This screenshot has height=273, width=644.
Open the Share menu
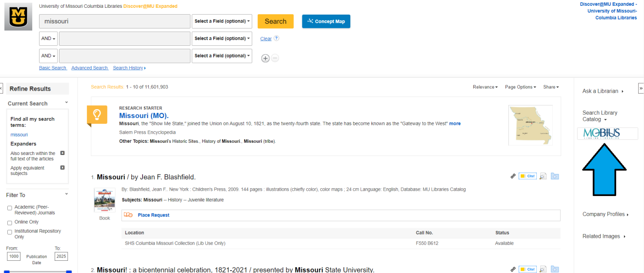click(551, 87)
